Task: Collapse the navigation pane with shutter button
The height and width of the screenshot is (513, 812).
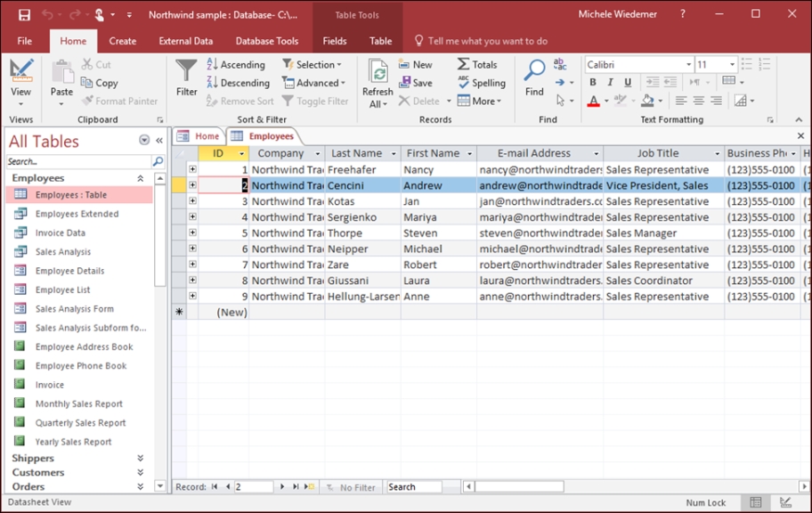Action: (159, 140)
